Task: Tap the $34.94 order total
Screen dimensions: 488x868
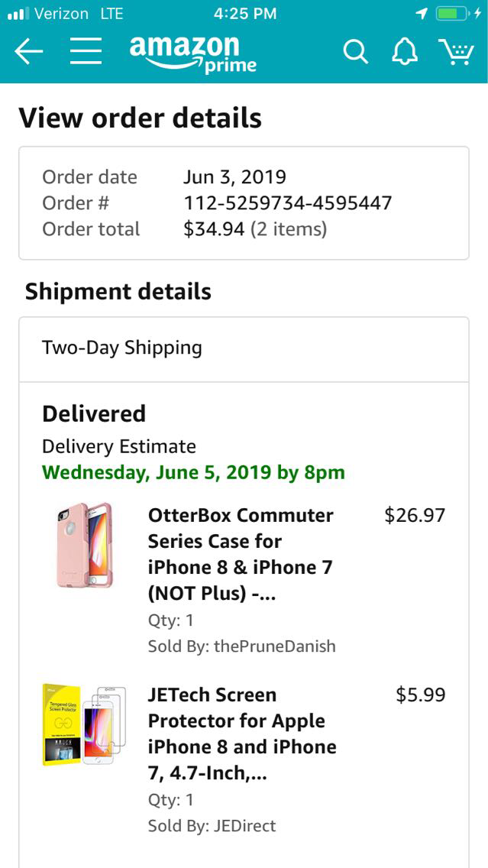Action: point(213,229)
